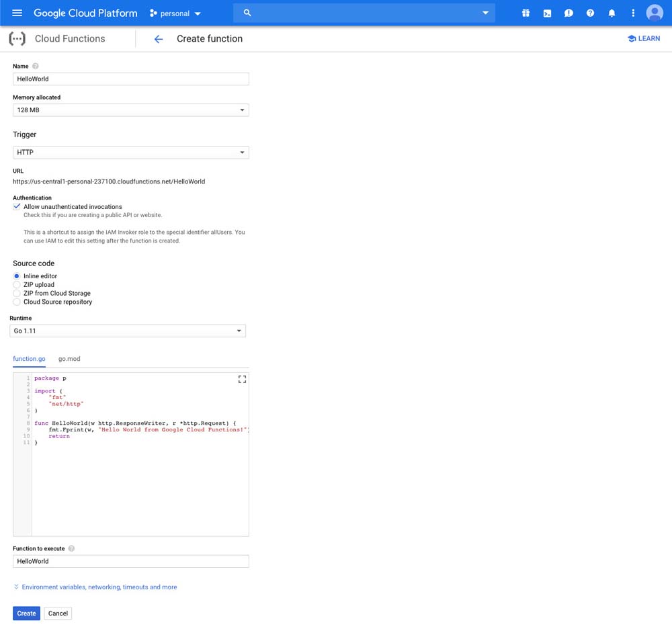Open the main navigation hamburger menu

(17, 13)
